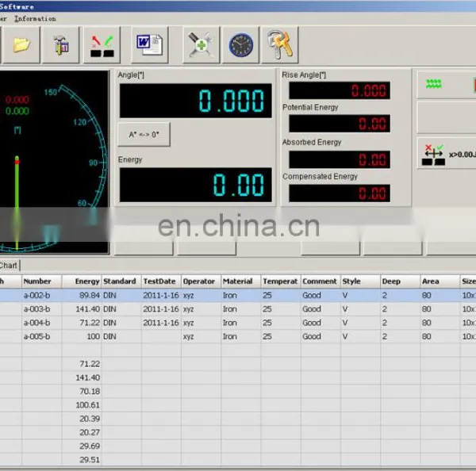Open the Information menu
The image size is (476, 471).
35,19
